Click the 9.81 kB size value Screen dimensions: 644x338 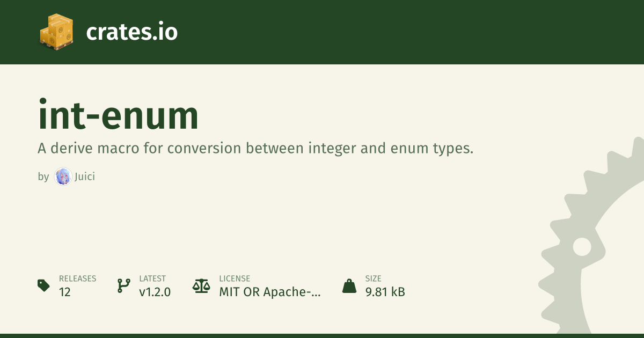[385, 292]
